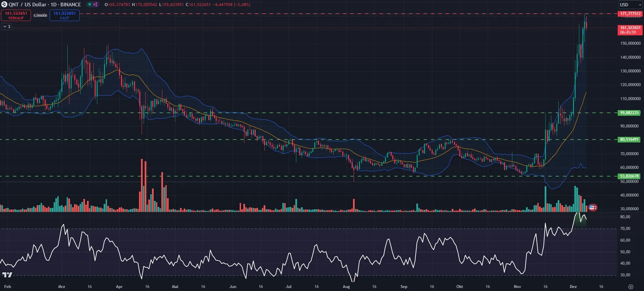Click the Dez label on time axis
Screen dimensions: 644x291
[x=573, y=287]
